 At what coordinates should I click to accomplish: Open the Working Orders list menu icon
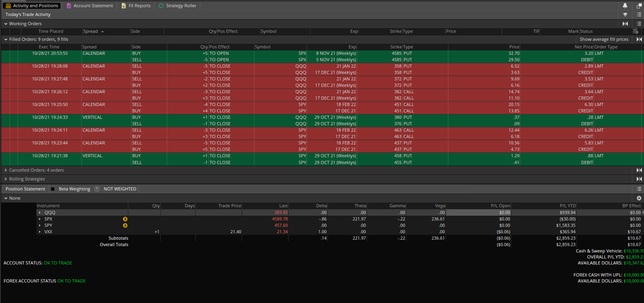click(x=639, y=24)
